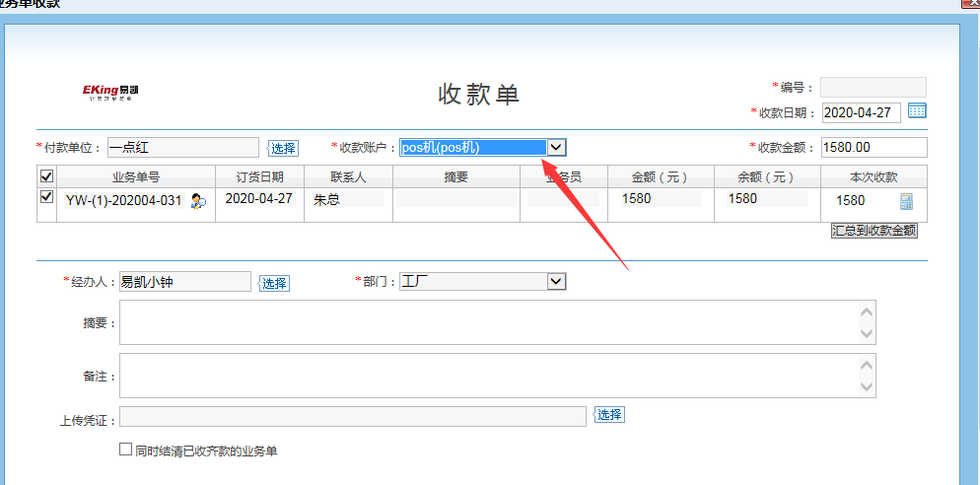
Task: Expand the 收款账户 dropdown showing pos机
Action: [x=556, y=147]
